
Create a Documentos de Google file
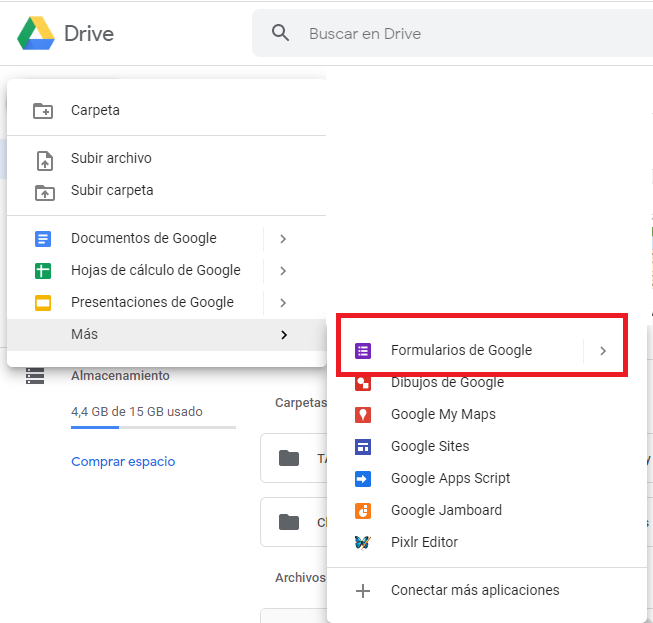(x=144, y=238)
